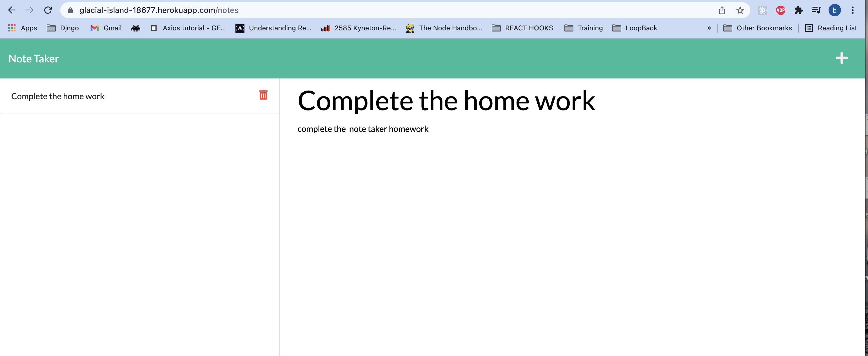868x356 pixels.
Task: Click the profile avatar labeled b
Action: 835,10
